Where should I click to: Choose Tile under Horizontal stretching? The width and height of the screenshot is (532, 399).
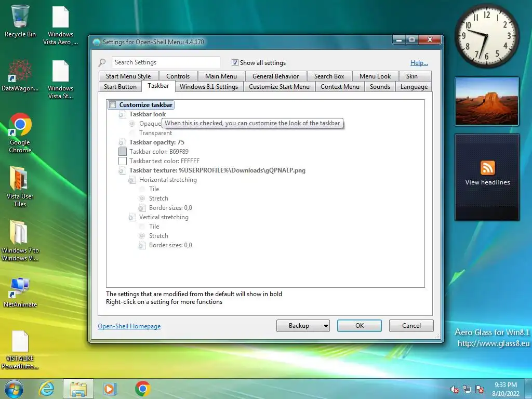142,189
